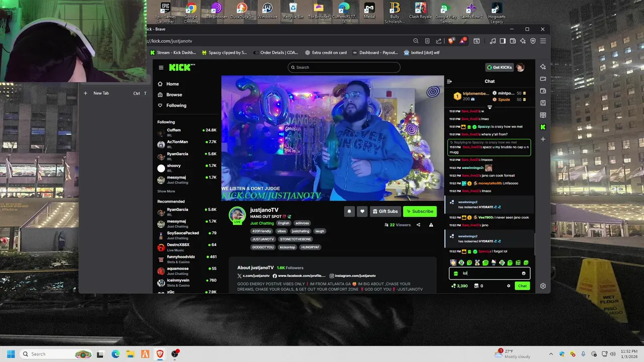644x362 pixels.
Task: Follow justjanoTV with the heart icon
Action: pos(362,212)
